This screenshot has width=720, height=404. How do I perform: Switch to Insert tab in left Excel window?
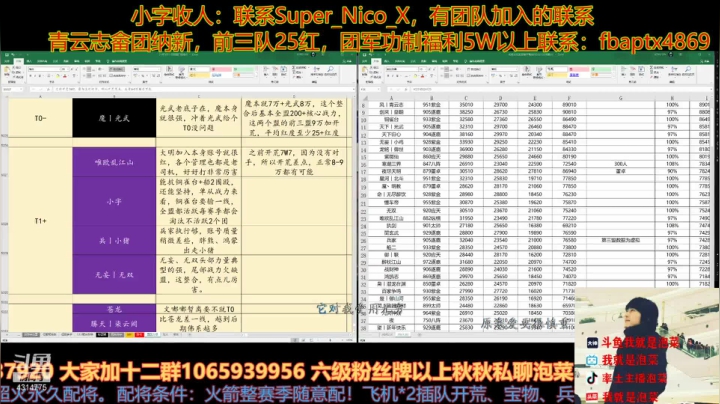pos(29,61)
